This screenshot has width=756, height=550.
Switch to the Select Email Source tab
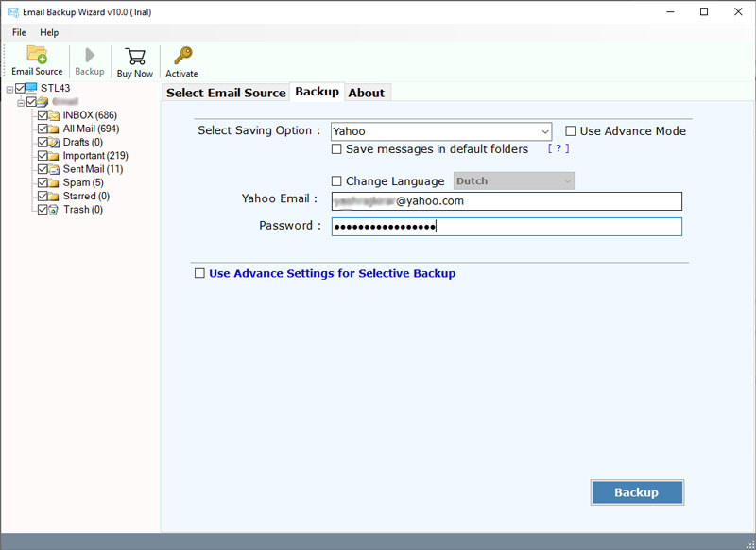226,93
